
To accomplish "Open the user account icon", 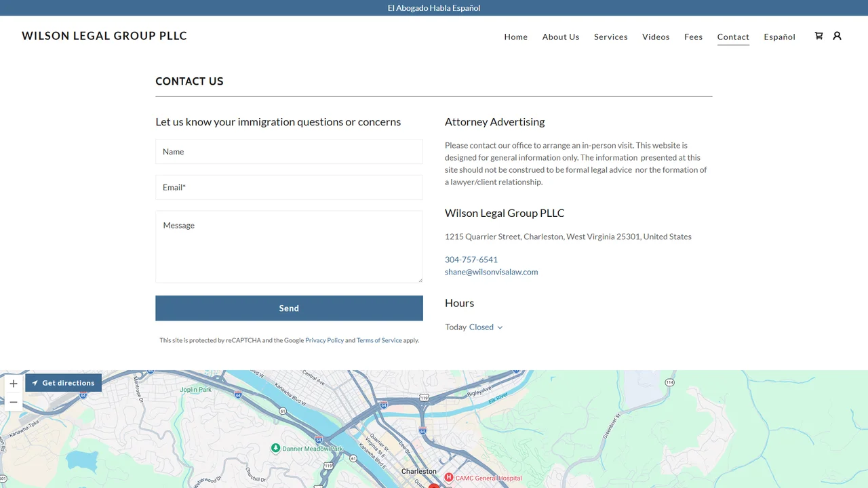I will coord(837,36).
